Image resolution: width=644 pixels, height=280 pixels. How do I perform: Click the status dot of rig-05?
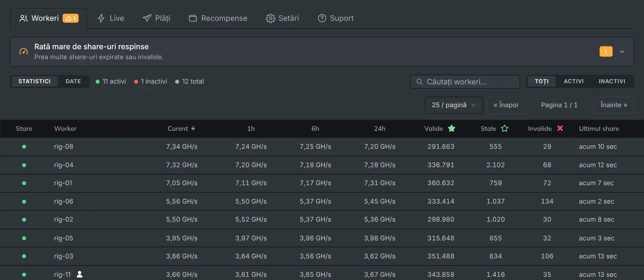[24, 238]
